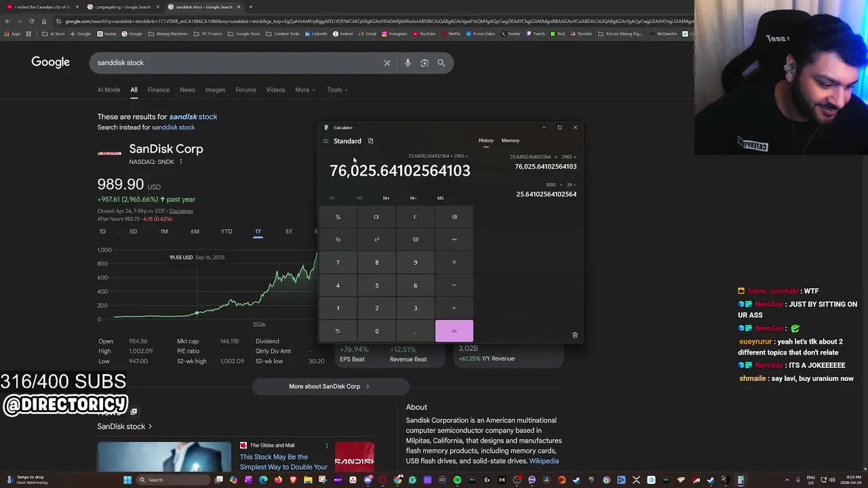Expand the More search filters dropdown

click(304, 89)
